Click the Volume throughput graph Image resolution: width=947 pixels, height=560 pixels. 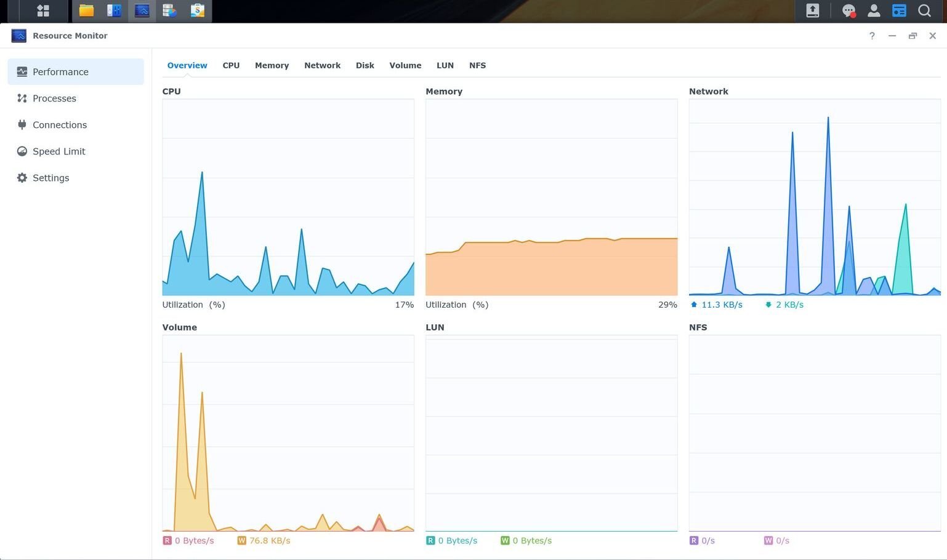[288, 433]
